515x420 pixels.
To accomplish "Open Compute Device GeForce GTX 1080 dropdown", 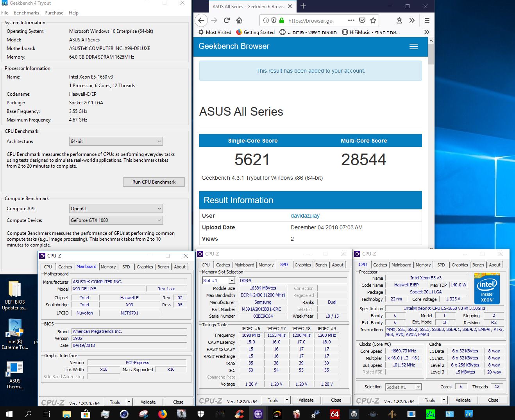I will (116, 220).
